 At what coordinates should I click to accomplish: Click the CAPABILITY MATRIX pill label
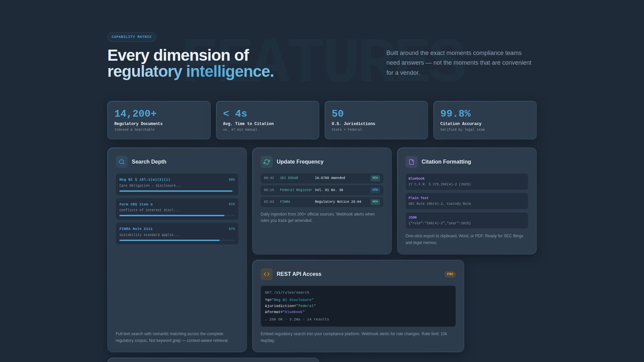click(x=131, y=37)
